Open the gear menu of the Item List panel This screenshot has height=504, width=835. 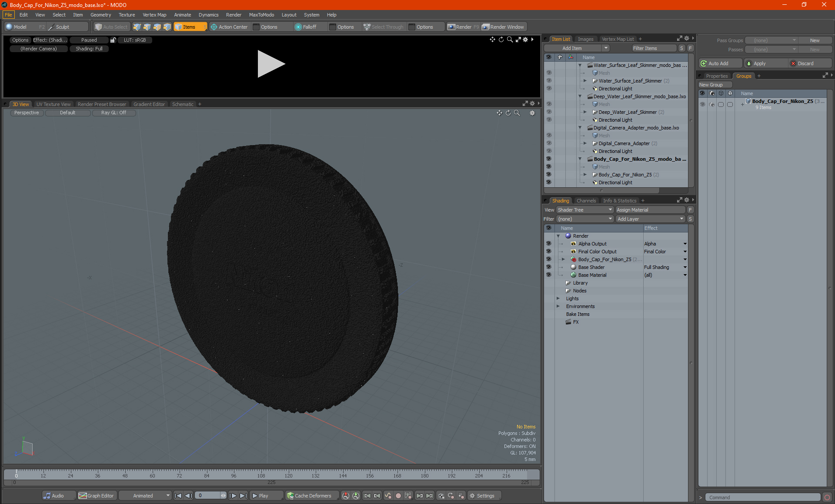pyautogui.click(x=687, y=39)
